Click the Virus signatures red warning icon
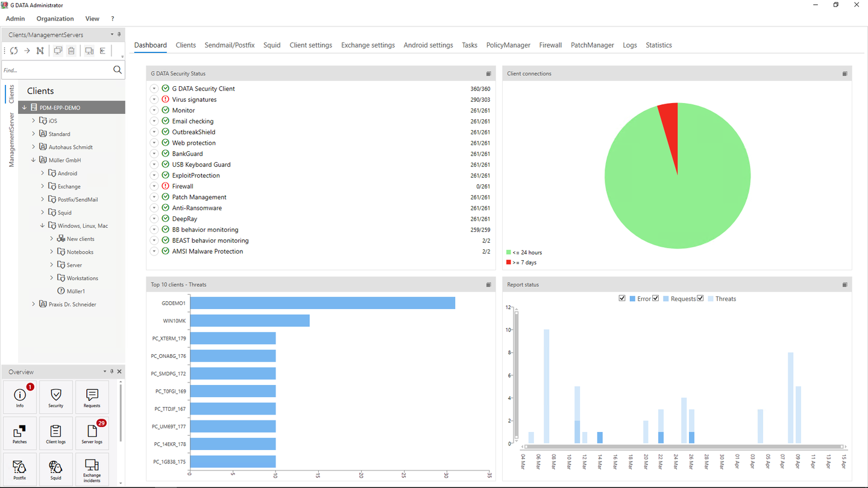Viewport: 868px width, 488px height. pyautogui.click(x=165, y=99)
